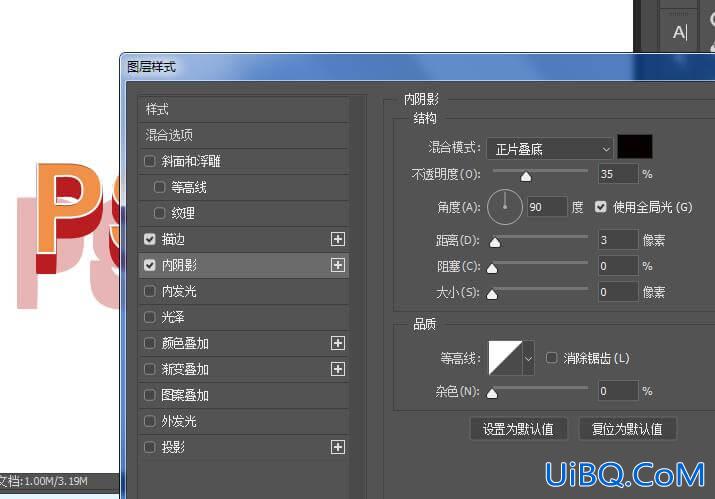Viewport: 715px width, 499px height.
Task: Select the 内发光 inner glow row
Action: point(244,291)
